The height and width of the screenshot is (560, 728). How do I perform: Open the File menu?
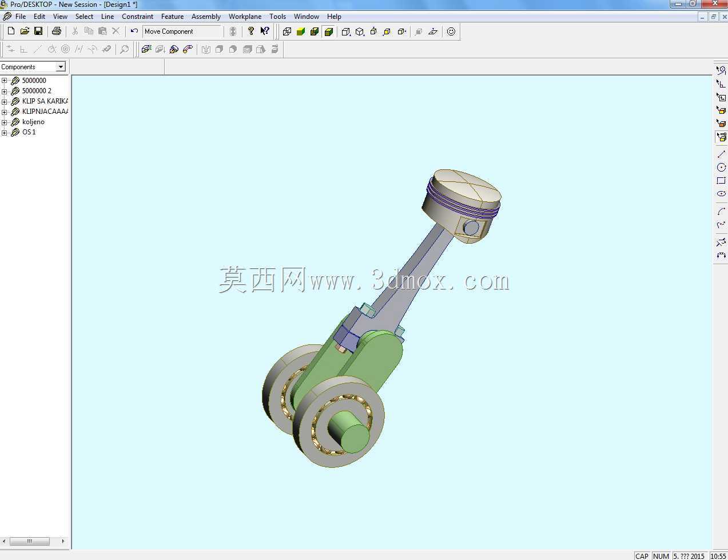pyautogui.click(x=21, y=17)
